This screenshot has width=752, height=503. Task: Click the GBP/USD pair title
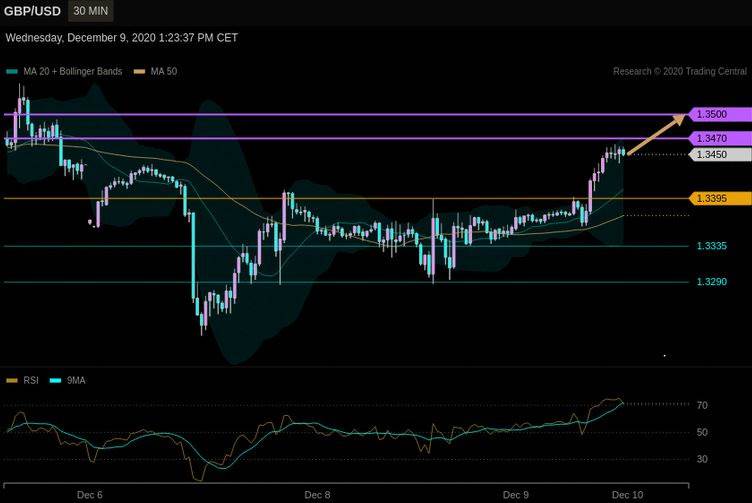coord(32,11)
